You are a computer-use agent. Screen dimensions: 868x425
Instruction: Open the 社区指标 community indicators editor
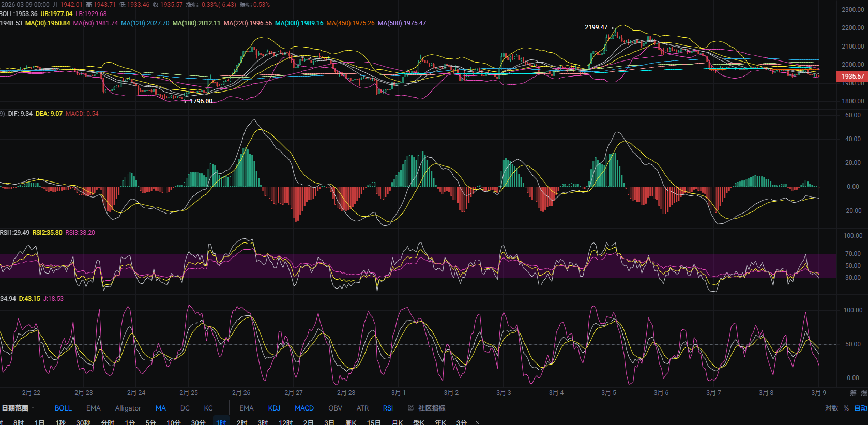pyautogui.click(x=427, y=408)
